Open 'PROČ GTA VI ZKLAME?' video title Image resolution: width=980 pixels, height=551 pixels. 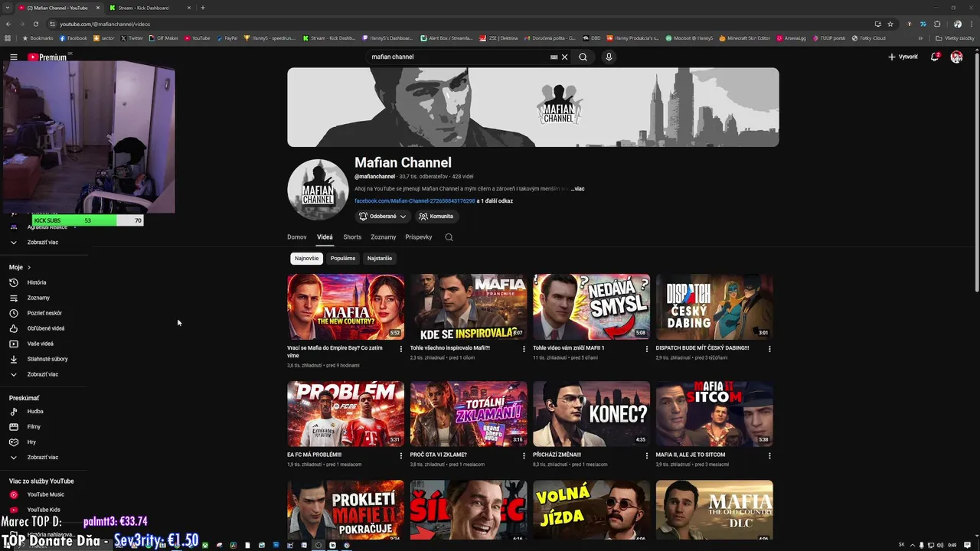[439, 455]
